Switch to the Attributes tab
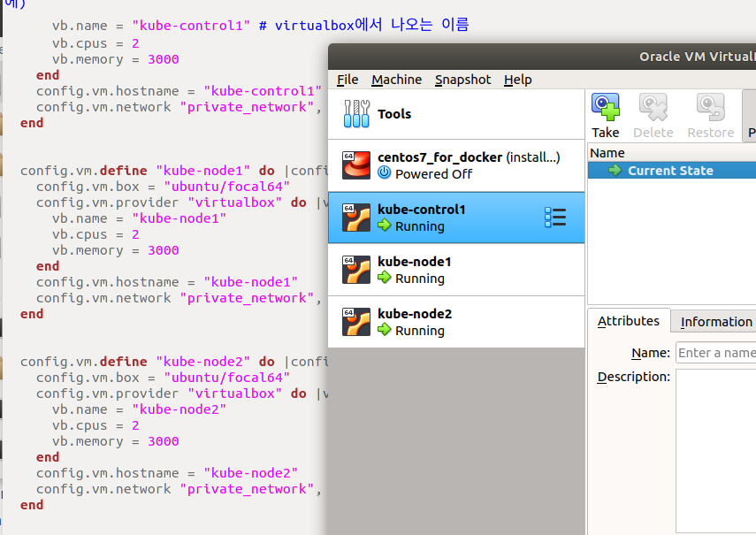 click(x=629, y=321)
